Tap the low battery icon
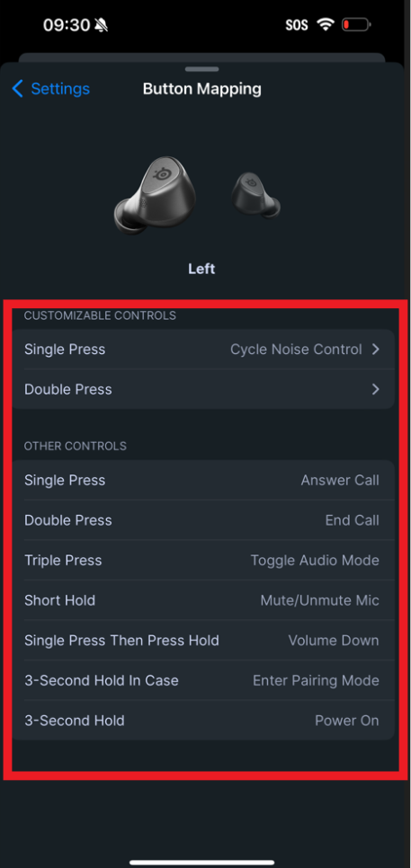Viewport: 411px width, 868px height. pos(356,24)
